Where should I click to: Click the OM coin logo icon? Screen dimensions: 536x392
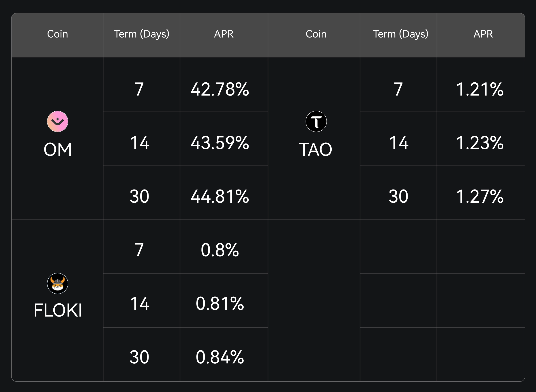coord(57,121)
